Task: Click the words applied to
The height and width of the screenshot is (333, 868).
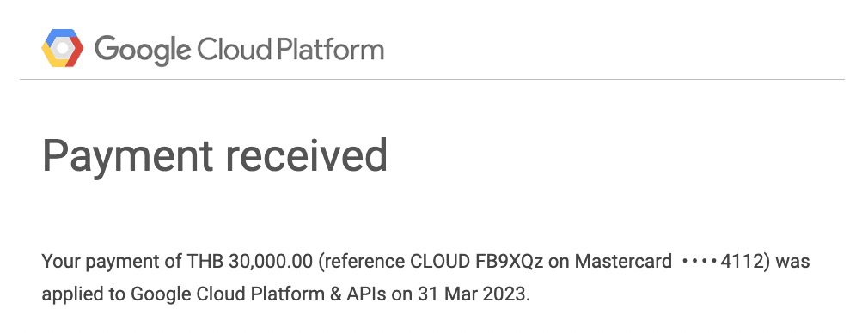Action: [84, 294]
